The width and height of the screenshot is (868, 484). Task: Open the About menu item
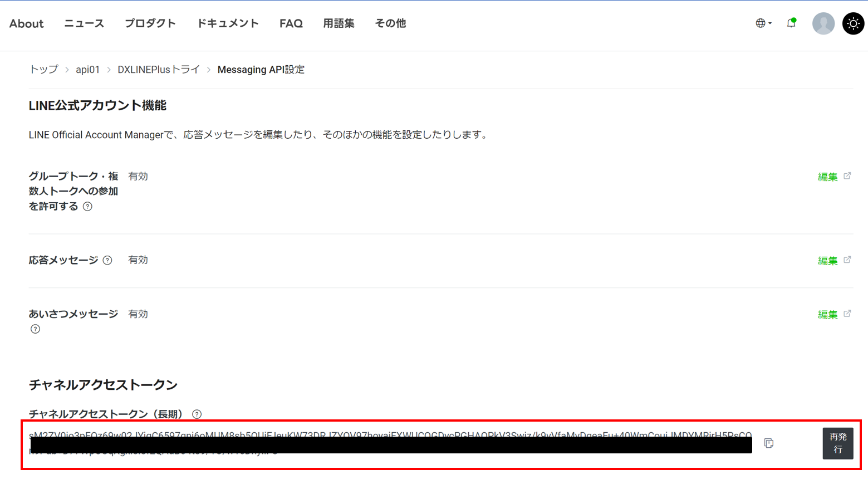click(26, 23)
